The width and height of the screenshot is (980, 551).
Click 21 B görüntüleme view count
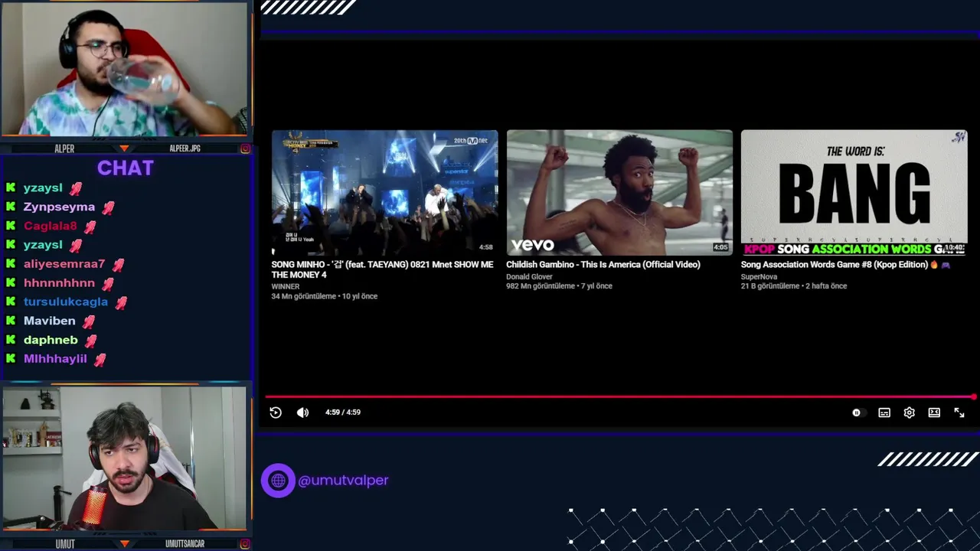[771, 286]
